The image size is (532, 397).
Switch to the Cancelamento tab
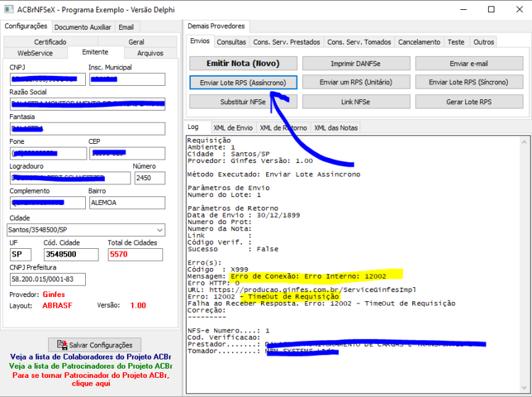coord(419,42)
